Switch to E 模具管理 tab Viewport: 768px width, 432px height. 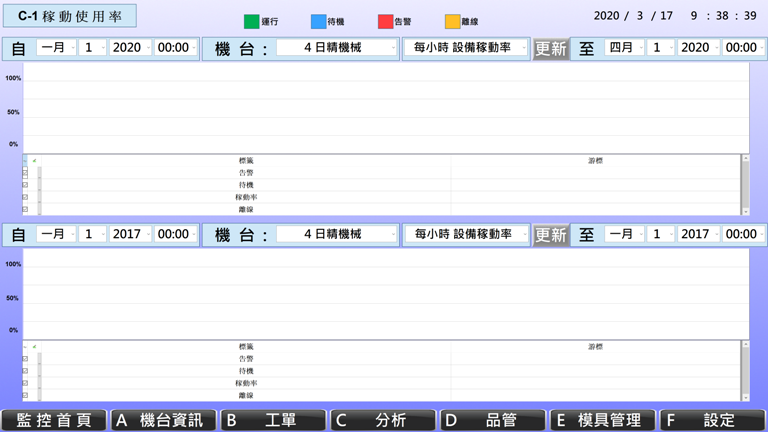point(602,420)
